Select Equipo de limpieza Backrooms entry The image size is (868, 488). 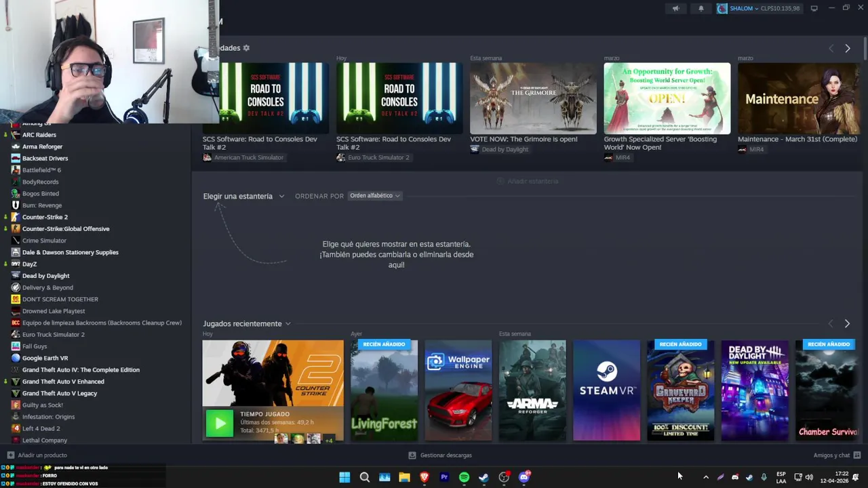(102, 323)
